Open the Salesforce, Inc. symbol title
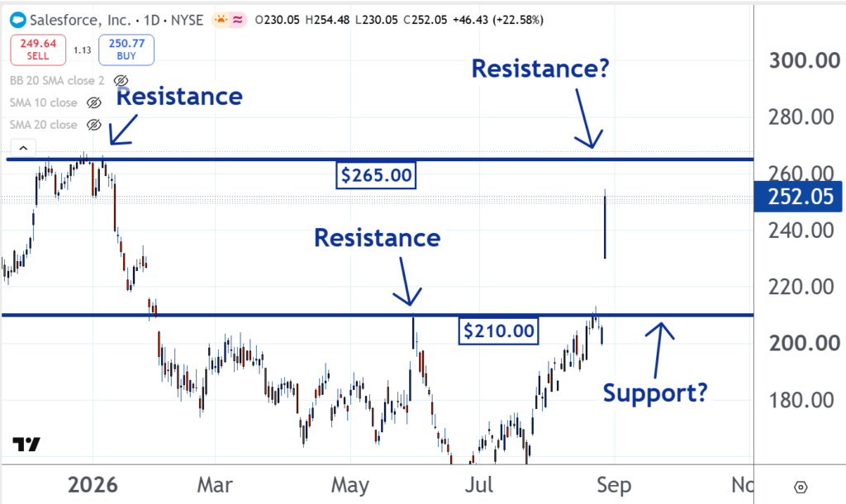Image resolution: width=846 pixels, height=504 pixels. [x=80, y=20]
